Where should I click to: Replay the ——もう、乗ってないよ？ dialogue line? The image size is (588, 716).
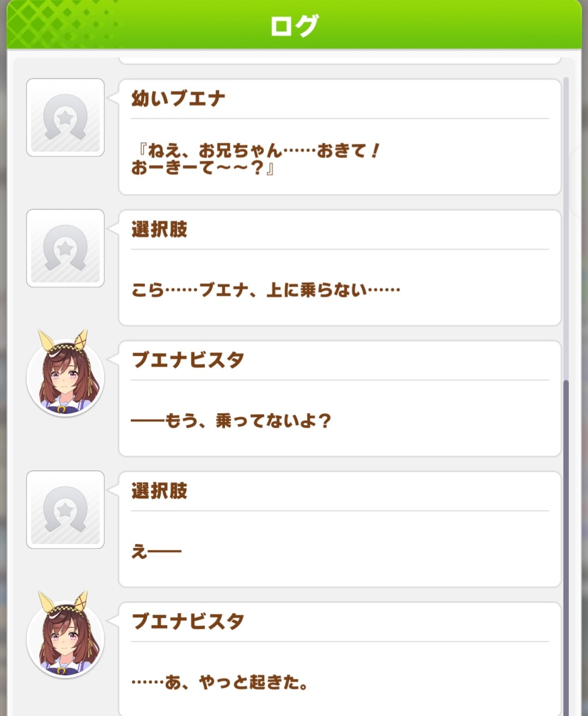(x=231, y=420)
